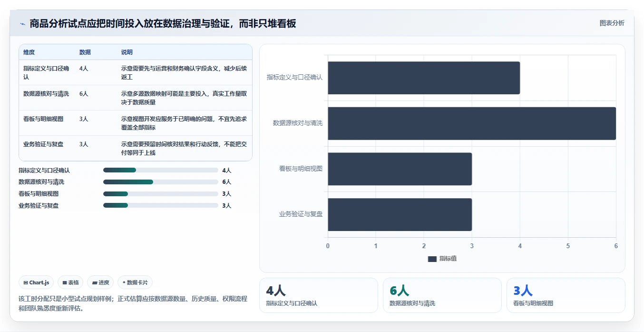This screenshot has width=644, height=332.
Task: Click the chart bar for 业务验证与复盘
Action: click(400, 215)
